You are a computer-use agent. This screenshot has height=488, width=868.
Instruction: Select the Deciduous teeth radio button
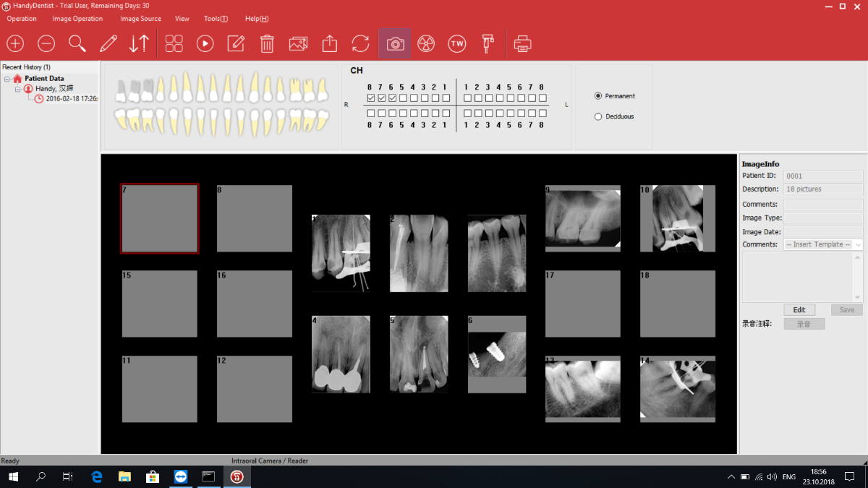(598, 116)
